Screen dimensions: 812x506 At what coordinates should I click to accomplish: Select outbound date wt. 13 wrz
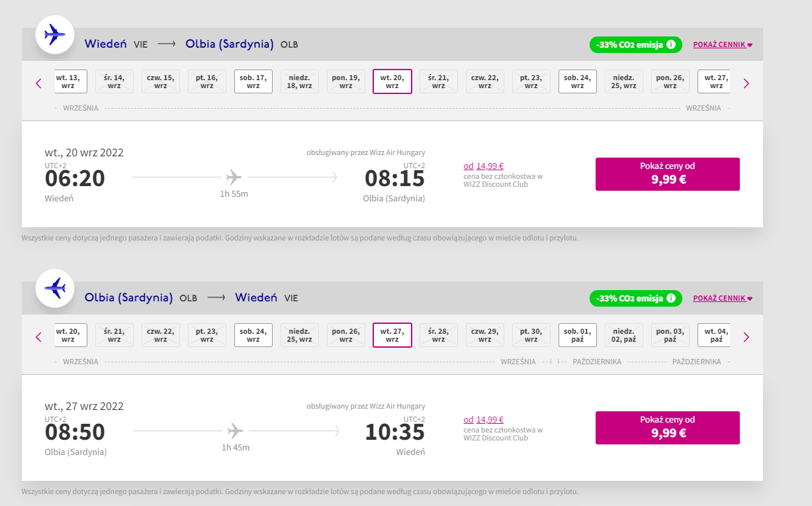point(71,81)
